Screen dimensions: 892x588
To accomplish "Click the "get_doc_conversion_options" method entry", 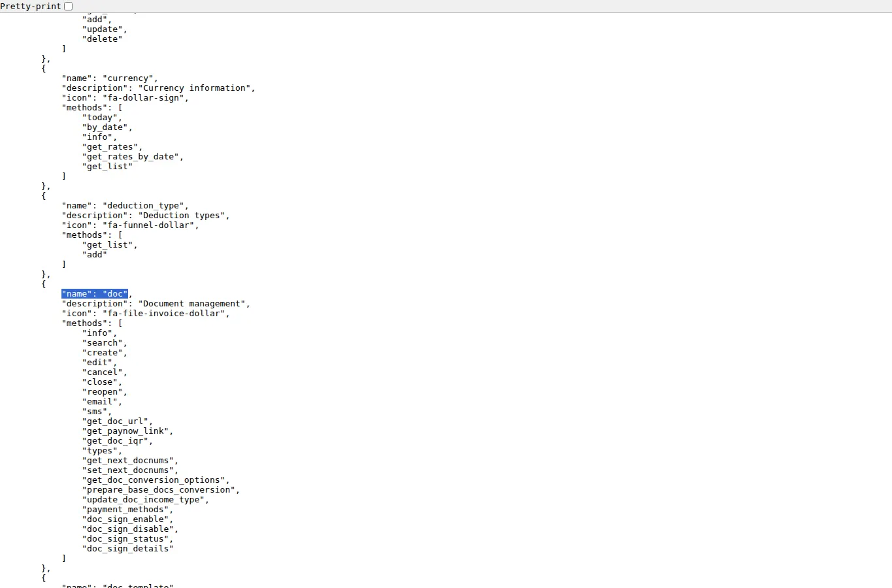I will 153,480.
